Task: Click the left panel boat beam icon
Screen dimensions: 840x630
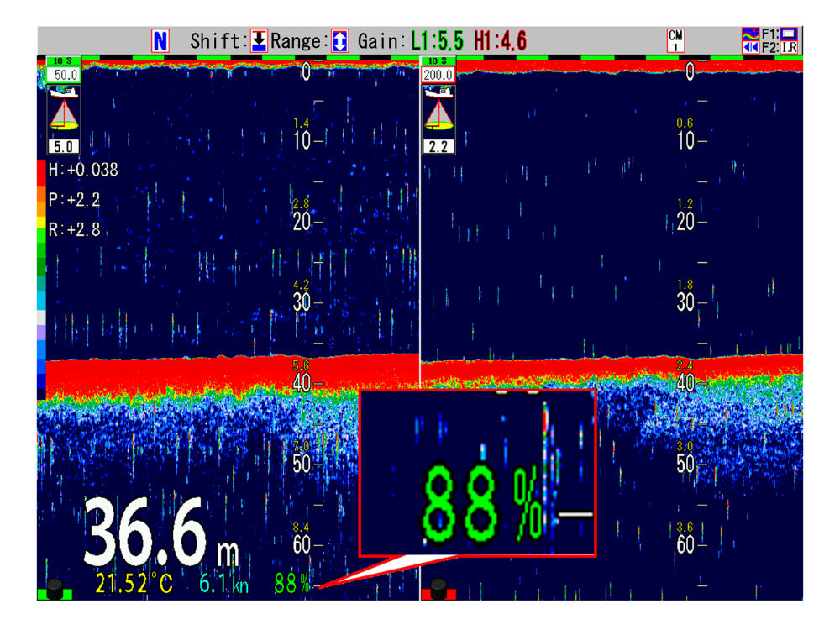Action: [x=62, y=111]
